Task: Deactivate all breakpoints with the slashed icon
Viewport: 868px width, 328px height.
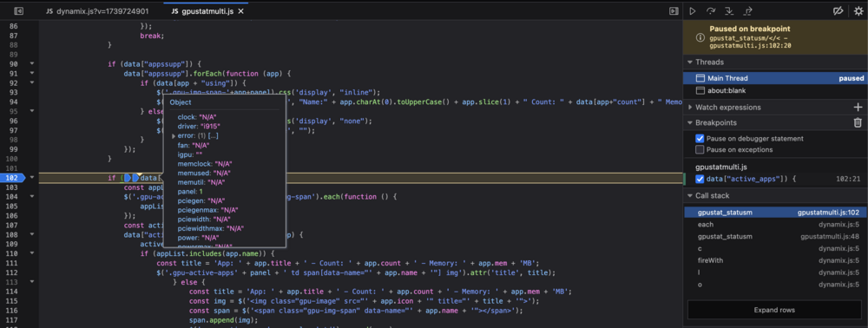Action: click(838, 11)
